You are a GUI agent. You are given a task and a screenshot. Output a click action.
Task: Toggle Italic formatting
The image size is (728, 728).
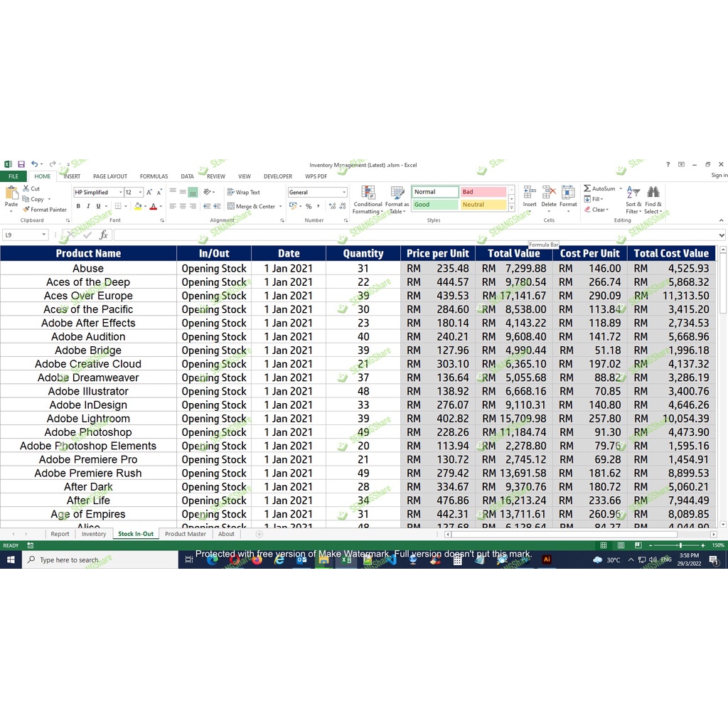click(88, 206)
